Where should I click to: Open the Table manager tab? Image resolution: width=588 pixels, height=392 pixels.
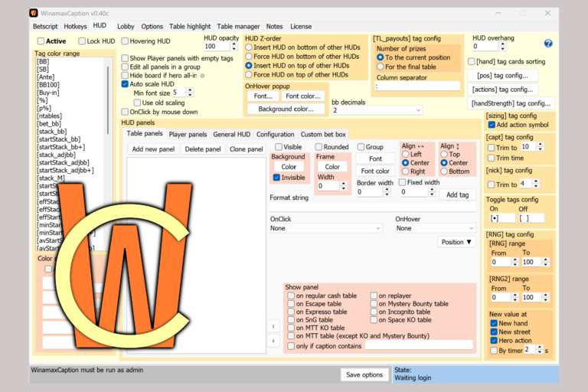pos(238,26)
